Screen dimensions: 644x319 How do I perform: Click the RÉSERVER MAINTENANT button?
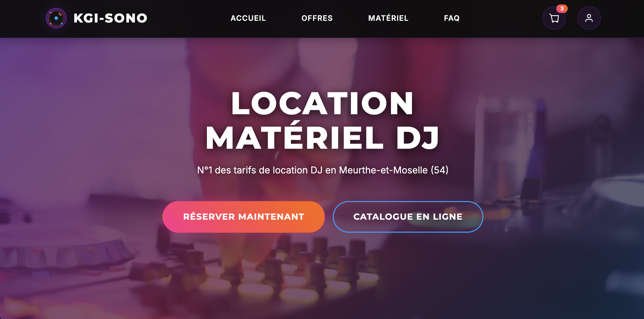[x=244, y=217]
